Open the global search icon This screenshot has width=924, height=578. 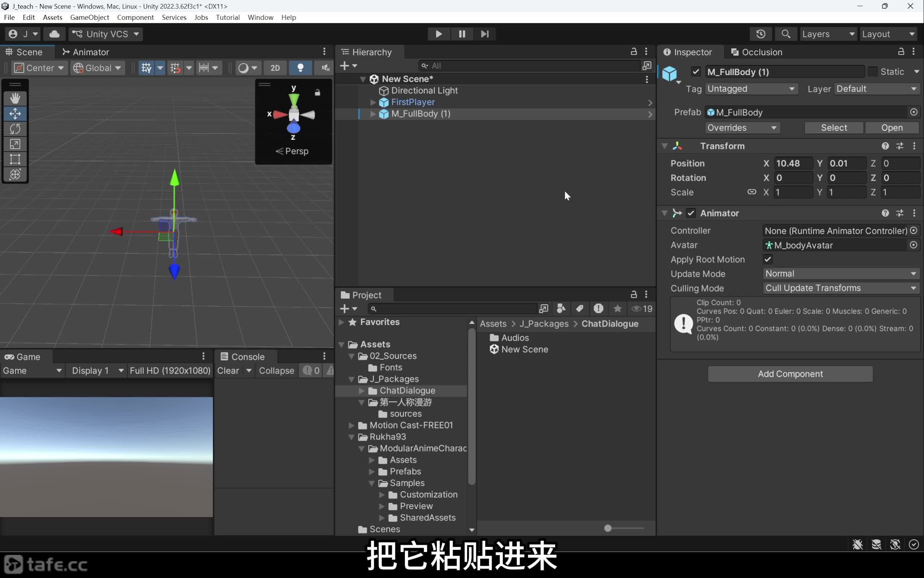coord(785,34)
